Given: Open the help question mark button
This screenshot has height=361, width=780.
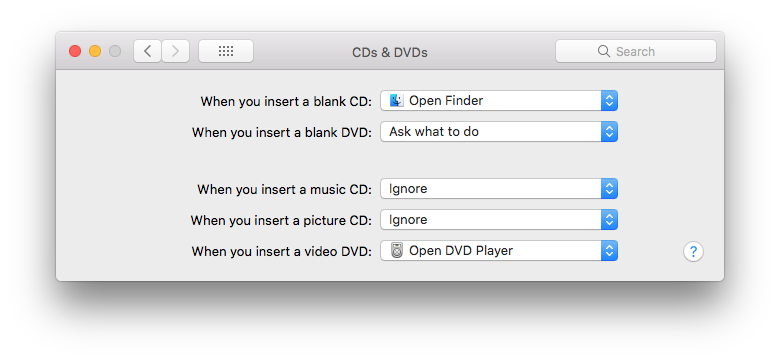Looking at the screenshot, I should (693, 251).
